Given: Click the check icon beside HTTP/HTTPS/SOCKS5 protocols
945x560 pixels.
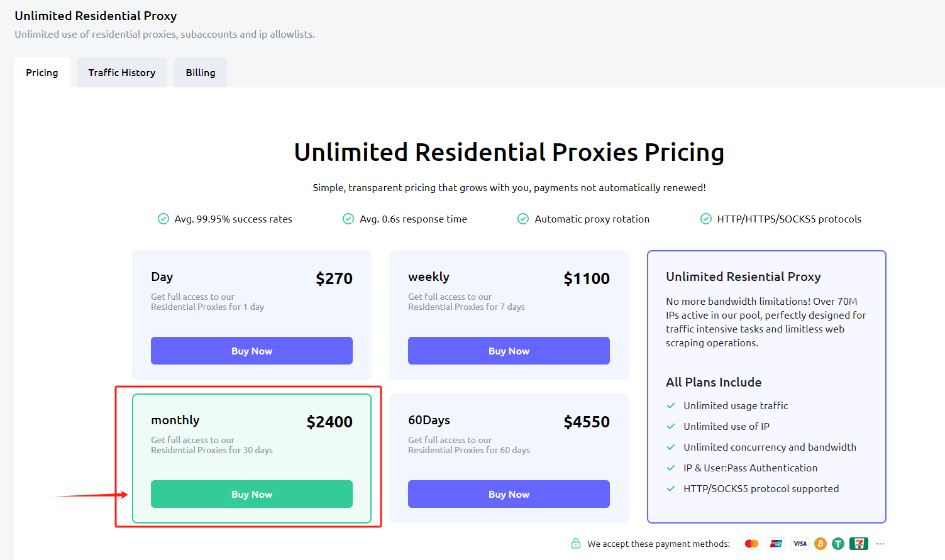Looking at the screenshot, I should [706, 219].
